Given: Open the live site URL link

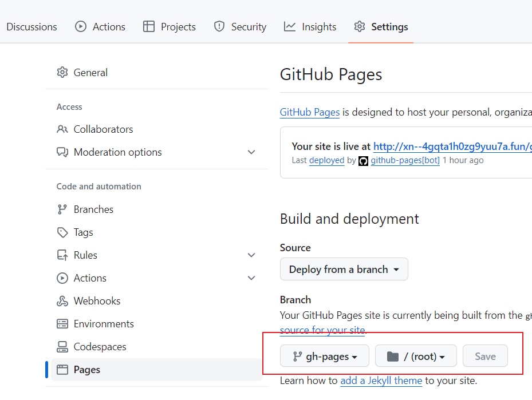Looking at the screenshot, I should point(452,146).
